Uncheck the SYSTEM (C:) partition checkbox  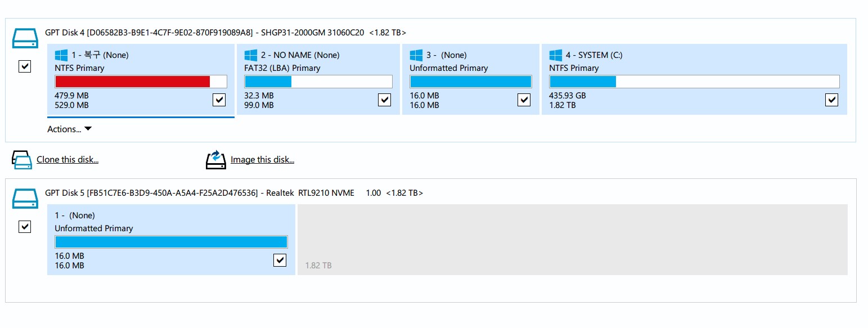coord(832,100)
